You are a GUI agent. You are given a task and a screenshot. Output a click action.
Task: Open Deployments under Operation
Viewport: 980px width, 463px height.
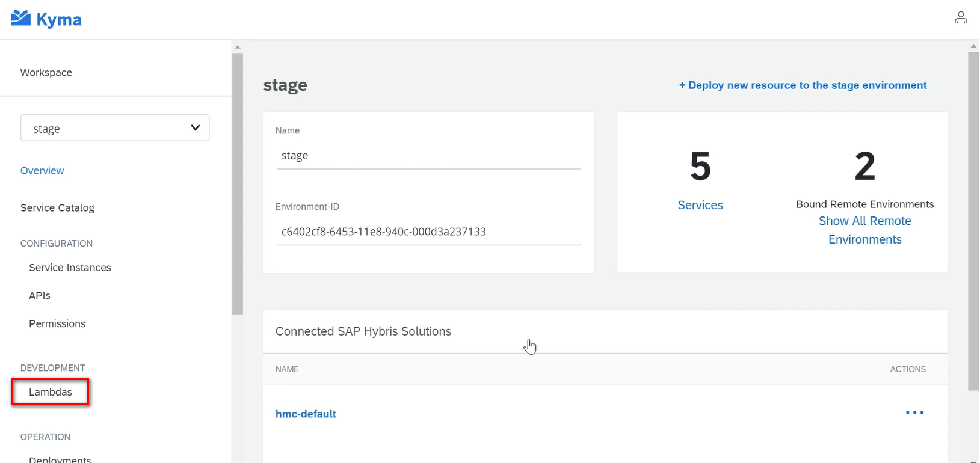(60, 459)
